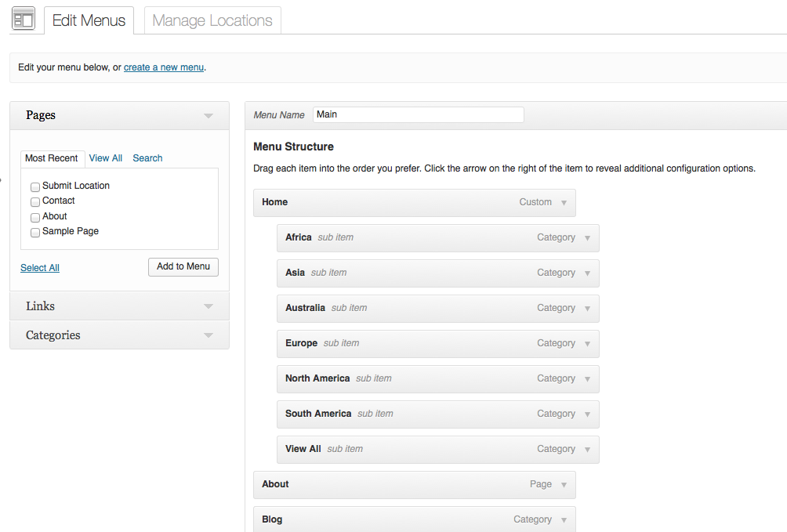Expand the Categories panel arrow
Image resolution: width=787 pixels, height=532 pixels.
(x=208, y=335)
